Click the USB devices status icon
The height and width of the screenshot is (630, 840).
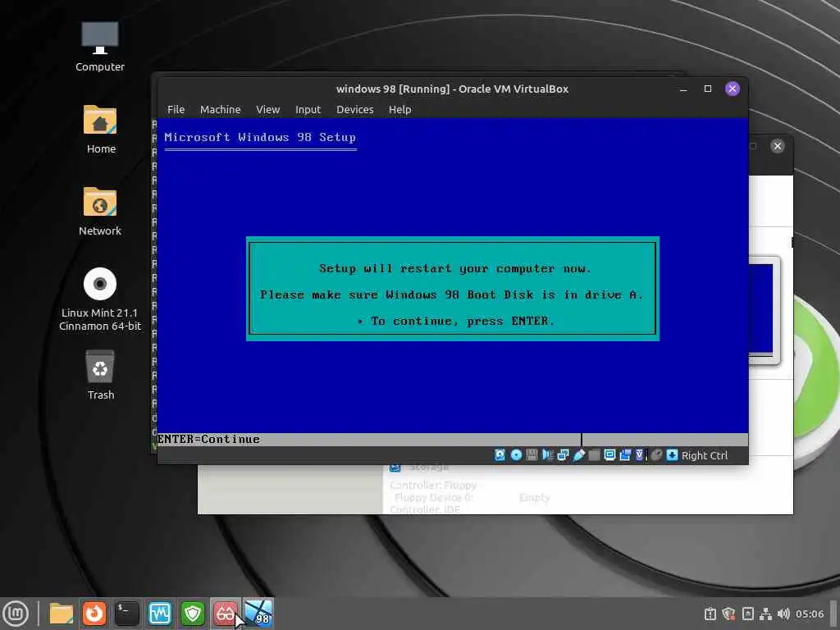click(x=578, y=455)
